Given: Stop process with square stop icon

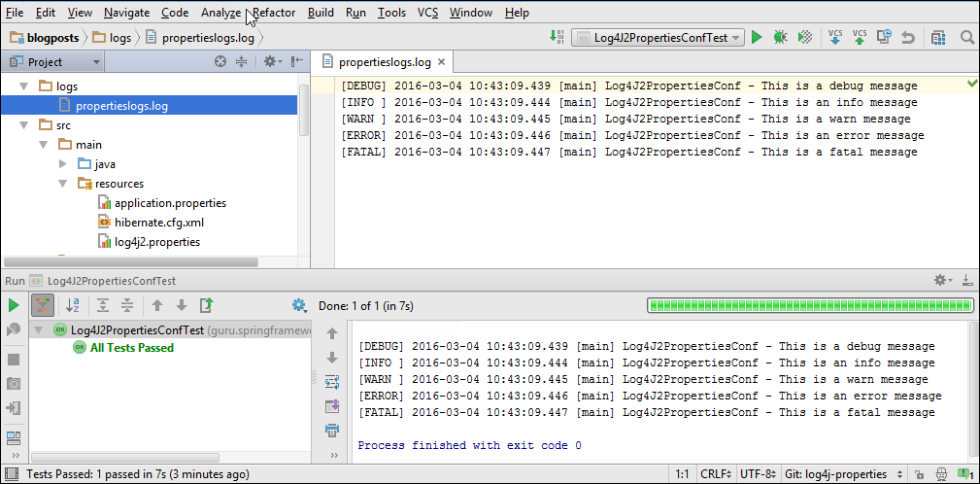Looking at the screenshot, I should [14, 360].
